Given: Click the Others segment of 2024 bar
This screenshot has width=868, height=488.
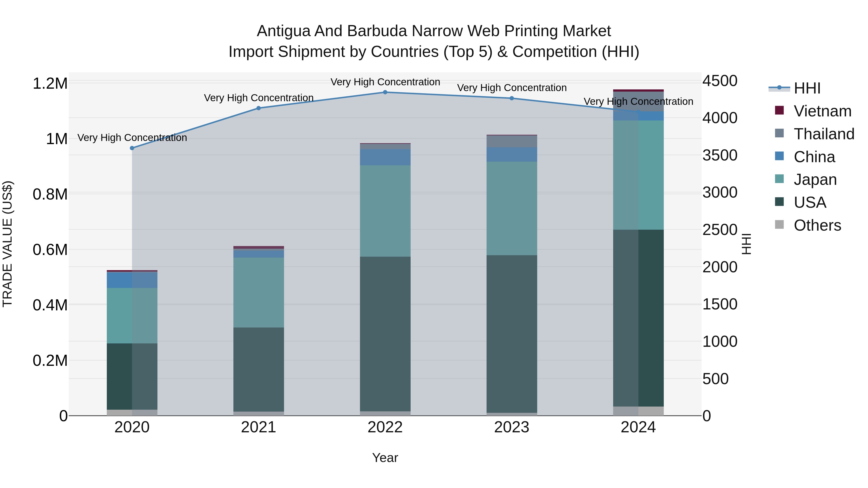Looking at the screenshot, I should click(x=638, y=411).
